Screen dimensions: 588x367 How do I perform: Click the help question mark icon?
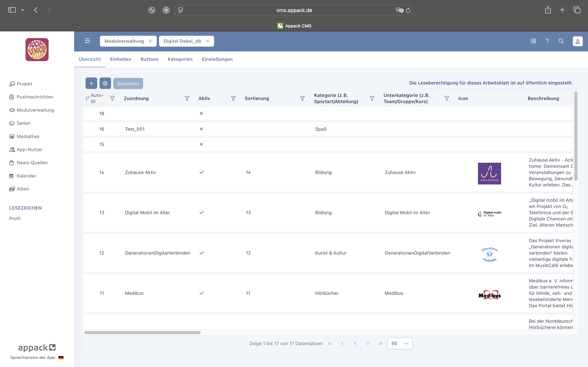tap(547, 41)
